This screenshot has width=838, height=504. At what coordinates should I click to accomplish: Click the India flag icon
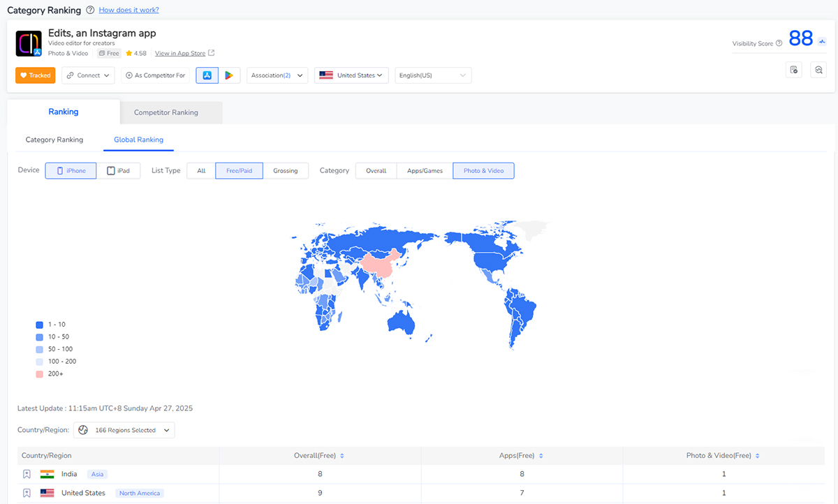pyautogui.click(x=47, y=474)
